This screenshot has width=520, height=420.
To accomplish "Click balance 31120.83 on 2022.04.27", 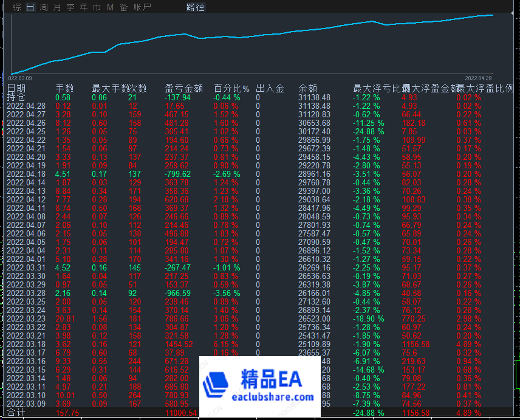I will click(314, 114).
